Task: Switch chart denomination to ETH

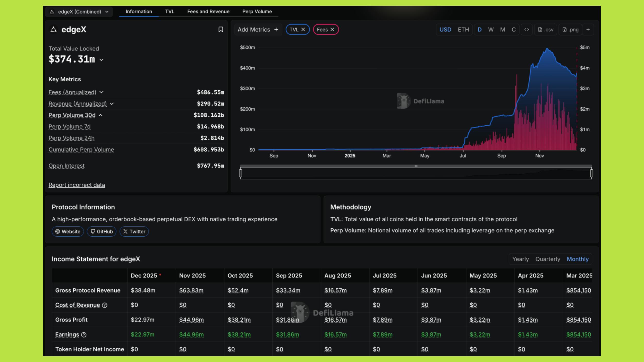Action: [463, 30]
